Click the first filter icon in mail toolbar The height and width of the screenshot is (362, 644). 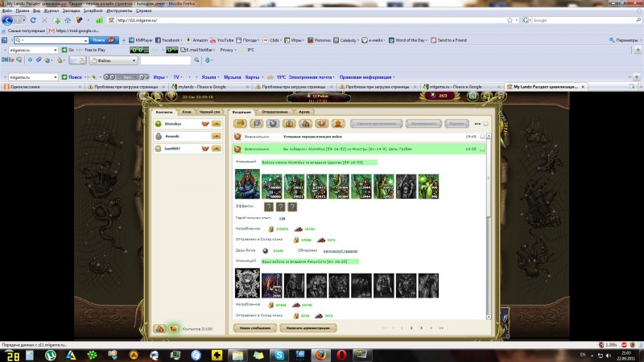[x=240, y=123]
